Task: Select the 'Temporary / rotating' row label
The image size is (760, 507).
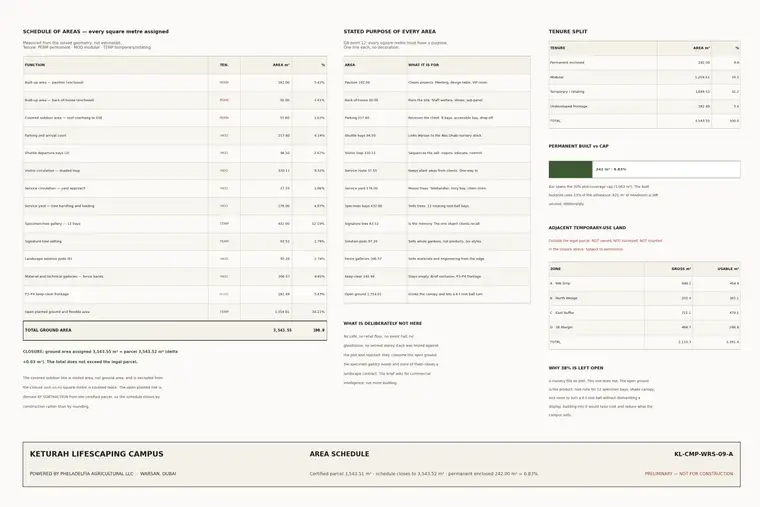Action: click(567, 92)
